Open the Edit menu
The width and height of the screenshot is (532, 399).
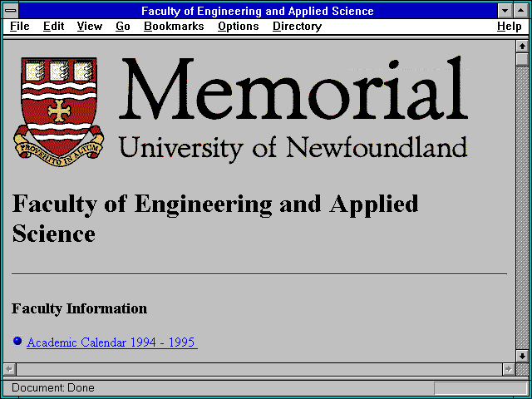[x=53, y=27]
